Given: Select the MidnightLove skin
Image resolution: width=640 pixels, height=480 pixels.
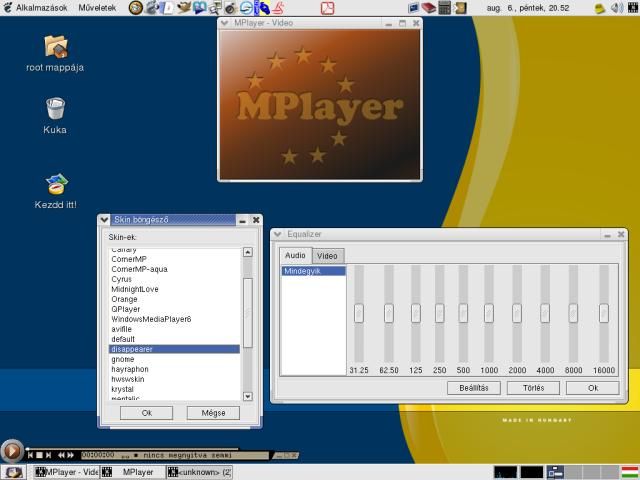Looking at the screenshot, I should coord(135,289).
